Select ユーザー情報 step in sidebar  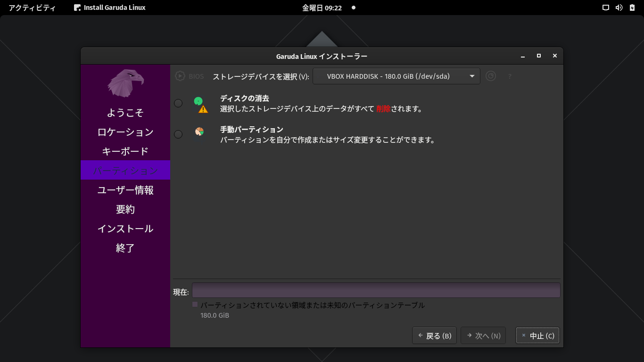pos(125,190)
